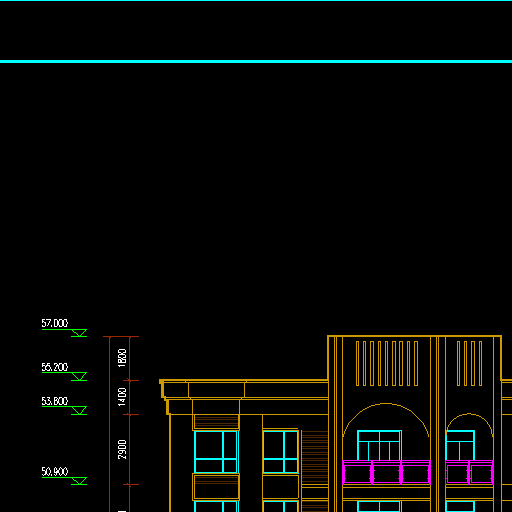Select the 55.200 elevation label
512x512 pixels.
point(55,367)
